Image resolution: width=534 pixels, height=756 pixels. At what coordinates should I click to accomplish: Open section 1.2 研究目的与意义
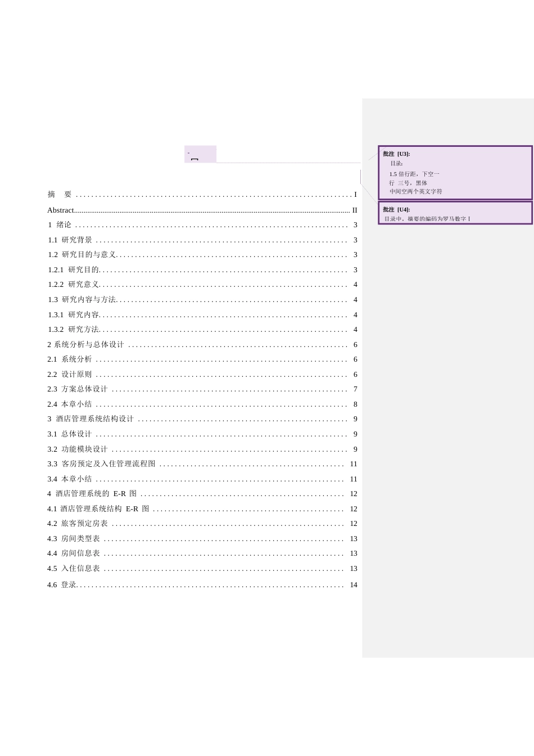coord(75,255)
